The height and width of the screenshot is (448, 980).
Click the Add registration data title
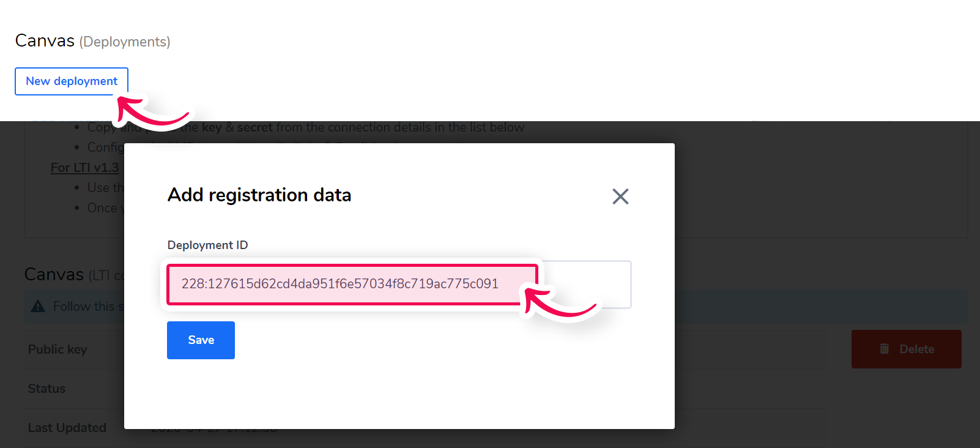coord(259,195)
